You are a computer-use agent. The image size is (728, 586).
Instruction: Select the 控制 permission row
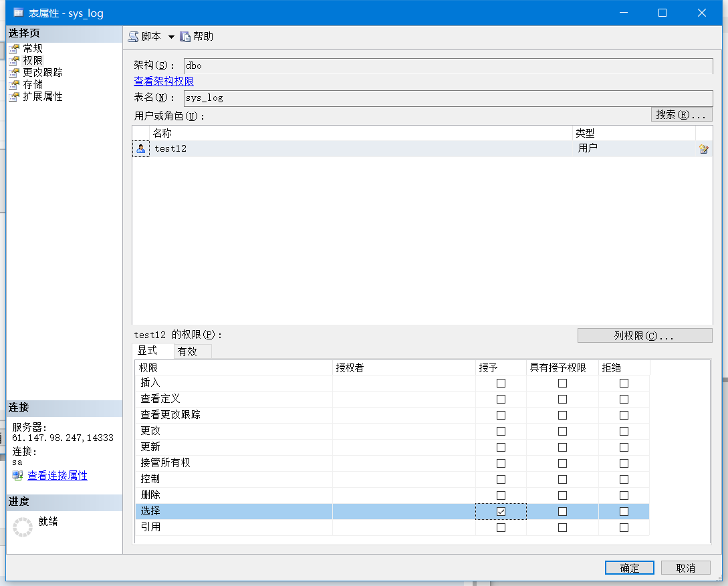[x=392, y=479]
